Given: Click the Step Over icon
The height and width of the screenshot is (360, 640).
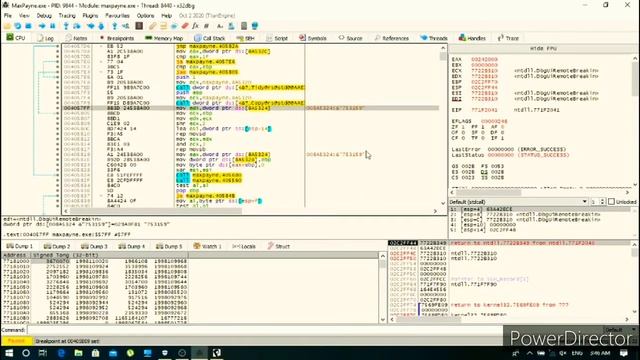Looking at the screenshot, I should point(77,26).
